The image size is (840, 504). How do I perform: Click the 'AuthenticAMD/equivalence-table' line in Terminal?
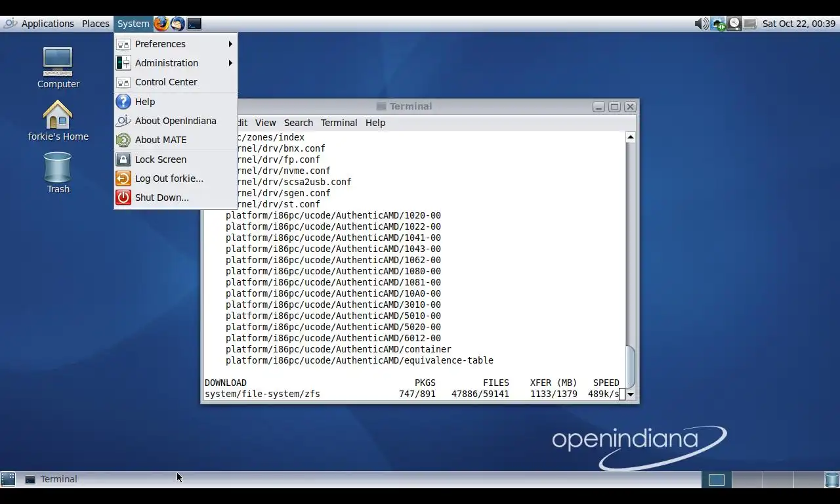(360, 360)
